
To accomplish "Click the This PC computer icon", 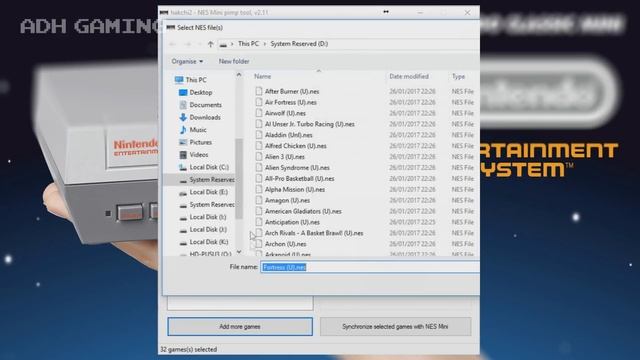I will coord(179,80).
